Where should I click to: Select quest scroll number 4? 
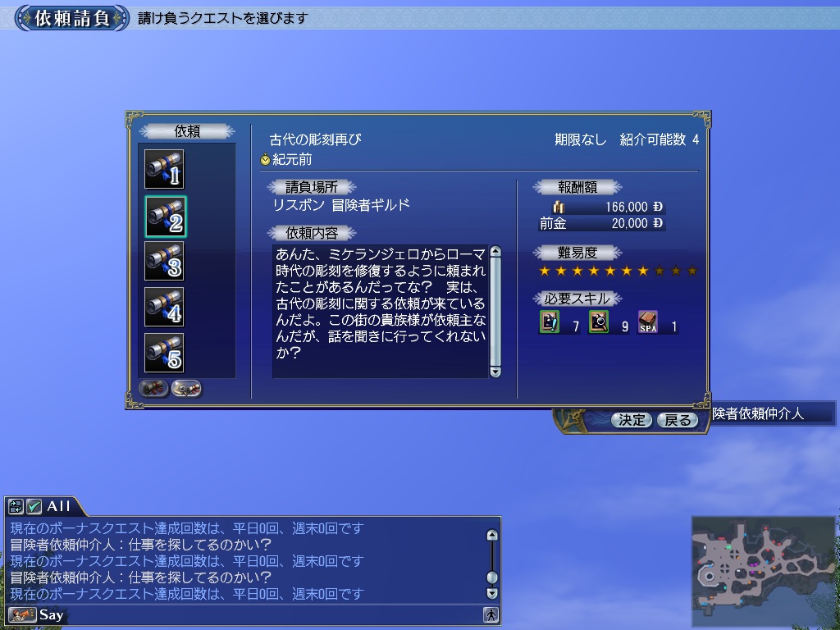tap(164, 308)
